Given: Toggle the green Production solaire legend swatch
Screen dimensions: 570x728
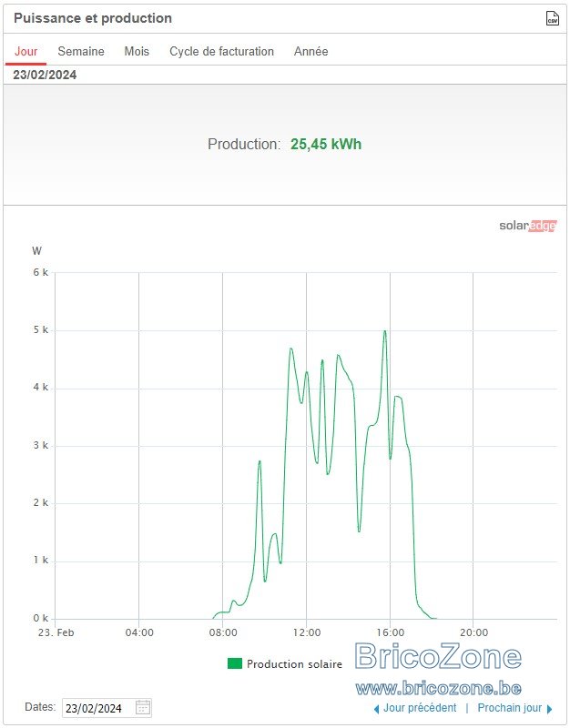Looking at the screenshot, I should tap(235, 663).
